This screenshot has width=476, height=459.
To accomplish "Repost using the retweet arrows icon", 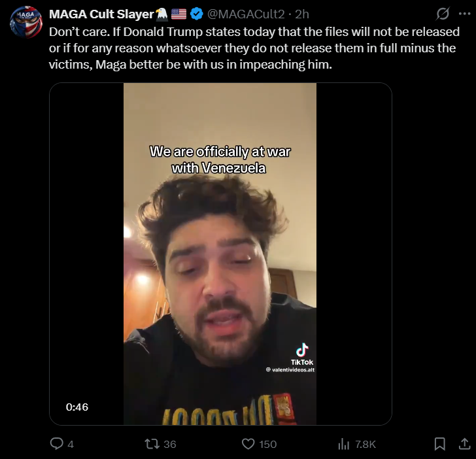I will tap(152, 444).
